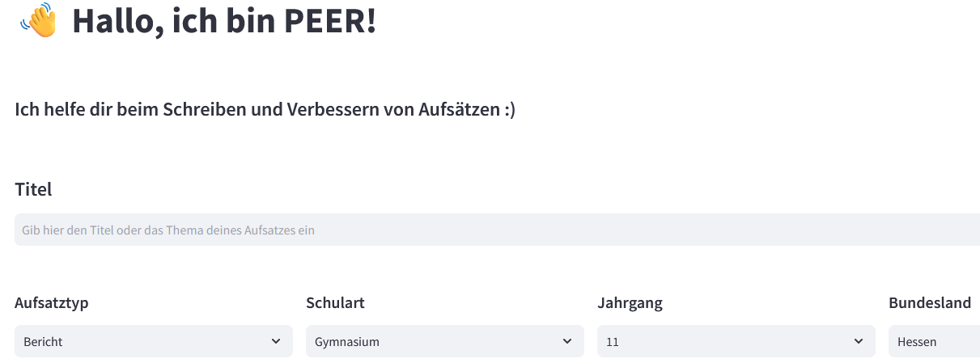Select the "Gymnasium" value text
The width and height of the screenshot is (980, 363).
pyautogui.click(x=347, y=342)
